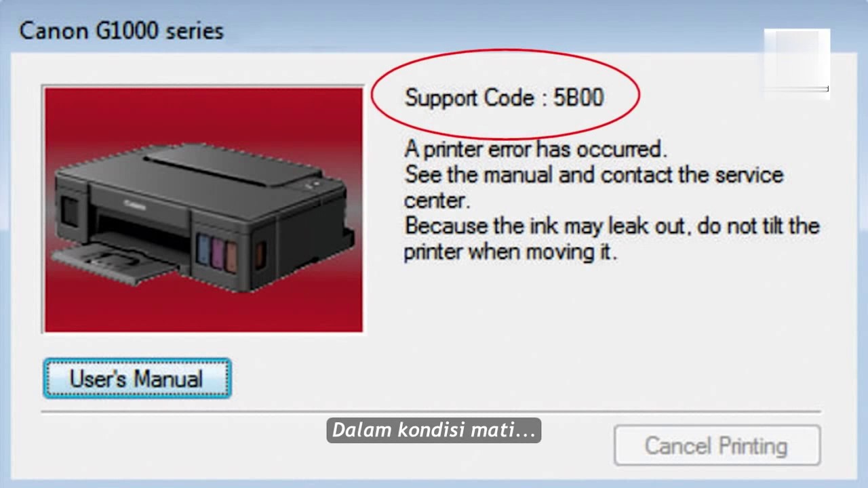Select the 5B00 error code value
The image size is (868, 488).
tap(578, 98)
